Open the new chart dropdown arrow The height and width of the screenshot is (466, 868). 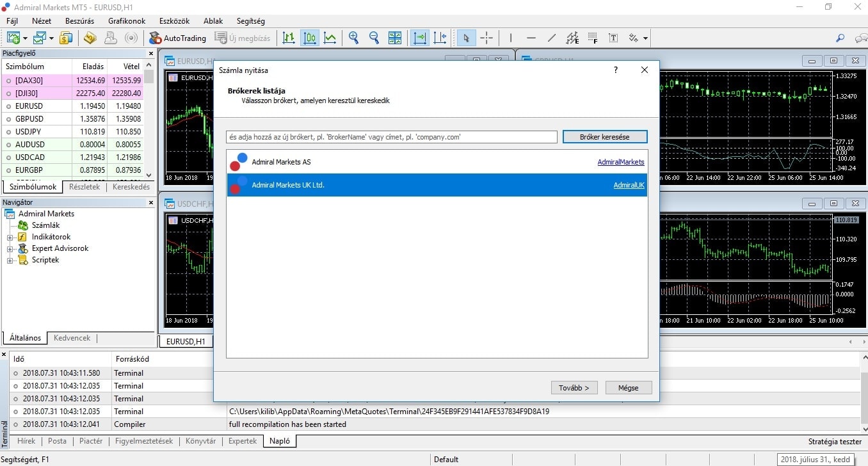[x=25, y=38]
